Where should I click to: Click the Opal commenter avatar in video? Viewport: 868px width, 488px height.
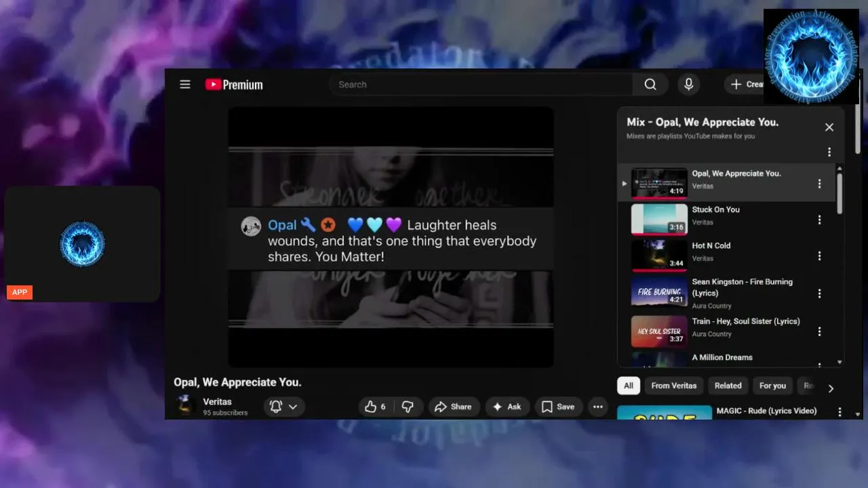[251, 226]
